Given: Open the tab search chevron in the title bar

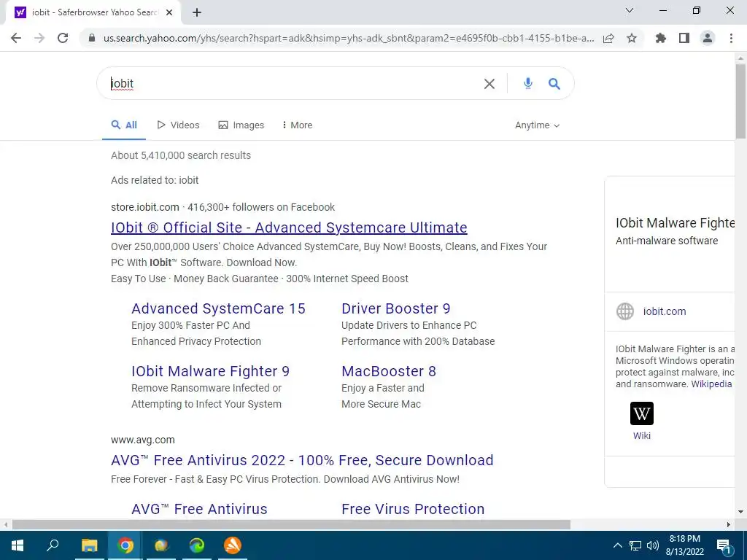Looking at the screenshot, I should (630, 10).
